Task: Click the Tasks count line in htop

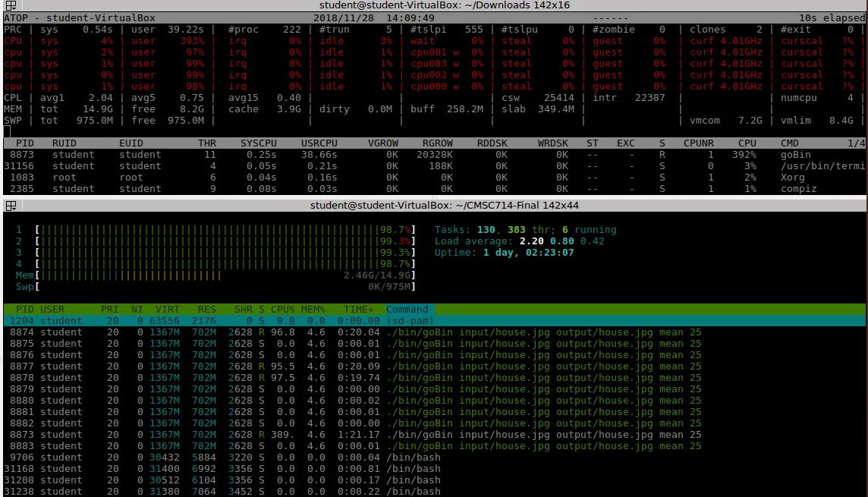Action: 525,230
